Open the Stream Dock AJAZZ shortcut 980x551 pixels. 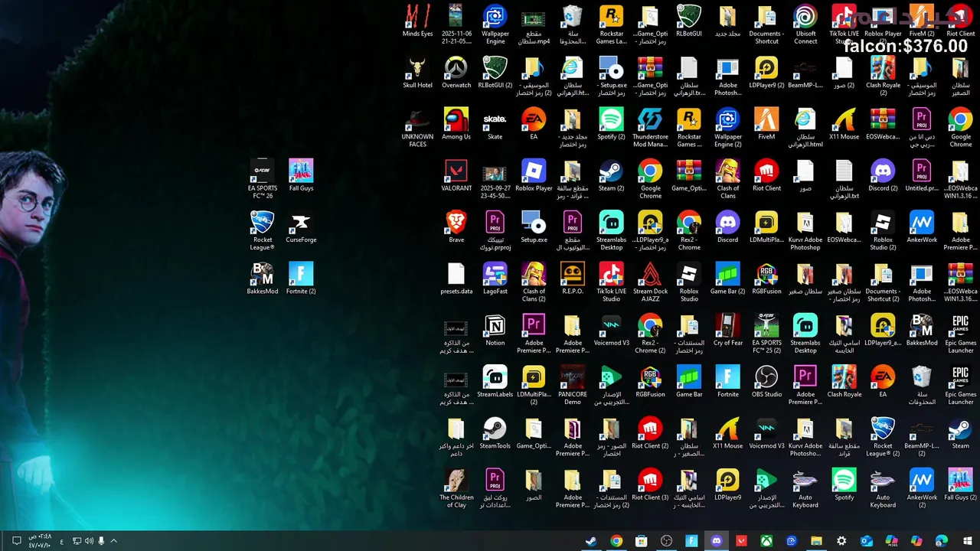[x=650, y=282]
